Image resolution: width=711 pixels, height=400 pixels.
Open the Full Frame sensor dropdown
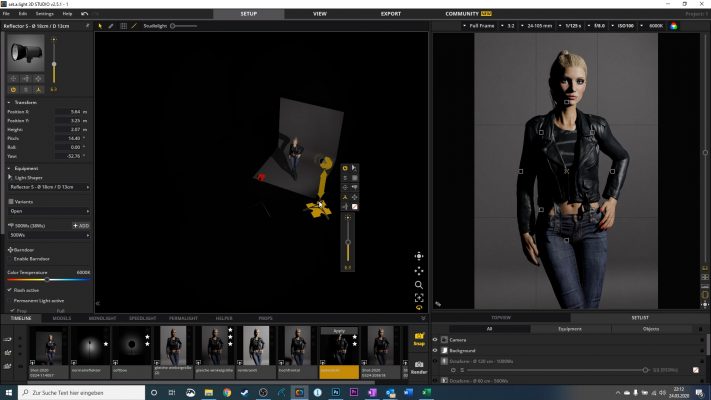[x=484, y=25]
